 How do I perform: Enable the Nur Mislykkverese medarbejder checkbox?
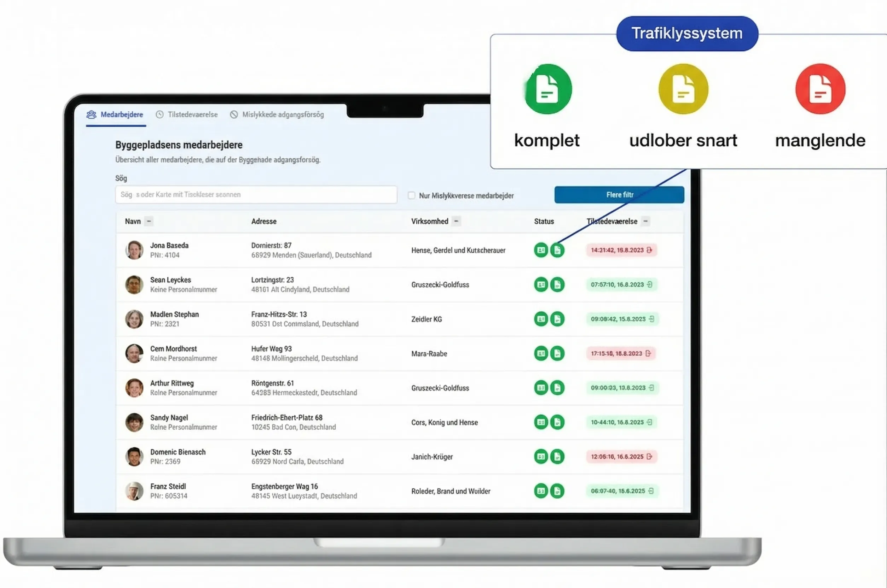411,195
